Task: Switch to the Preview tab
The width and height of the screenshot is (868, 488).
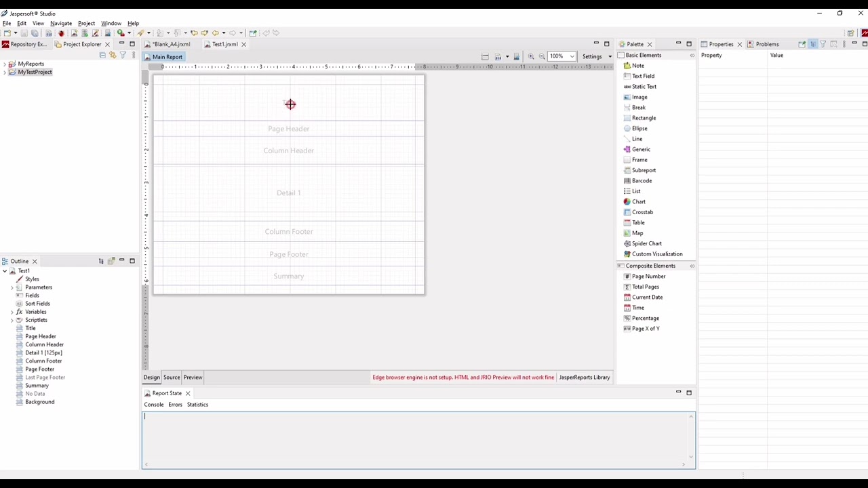Action: pos(193,378)
